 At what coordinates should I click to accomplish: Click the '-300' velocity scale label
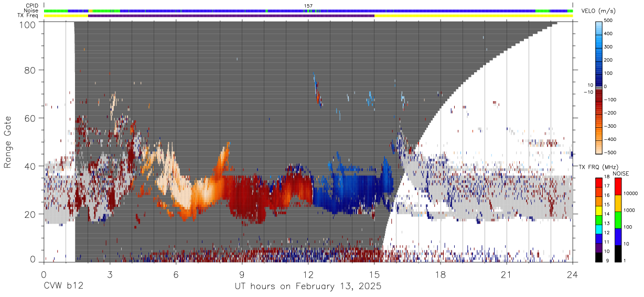pyautogui.click(x=610, y=126)
